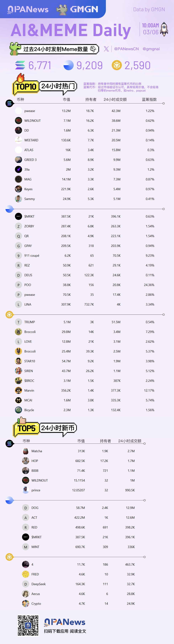Open the @gmgnai handle link
This screenshot has width=174, height=644.
coord(151,49)
